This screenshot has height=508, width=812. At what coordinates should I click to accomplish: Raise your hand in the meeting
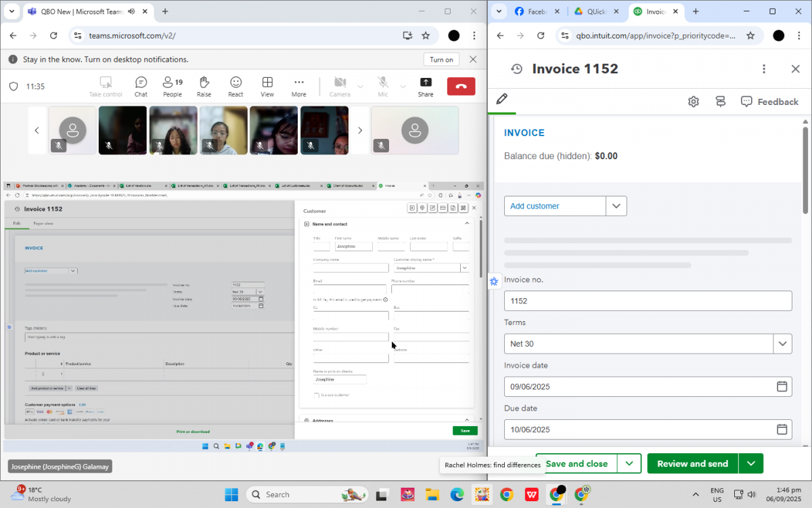click(x=204, y=87)
